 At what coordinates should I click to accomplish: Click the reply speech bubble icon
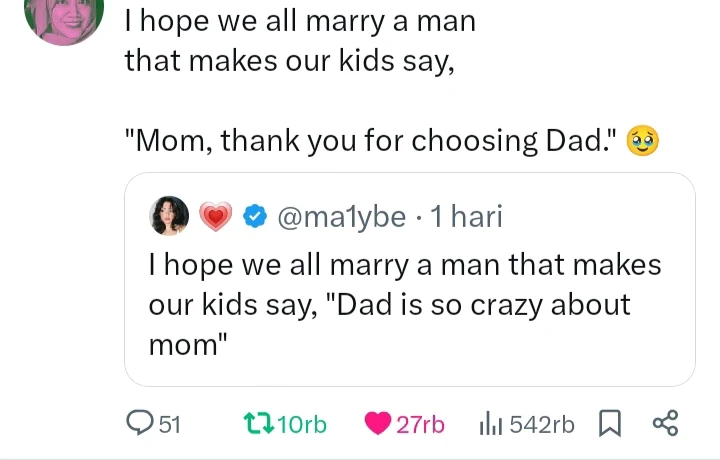pos(141,424)
